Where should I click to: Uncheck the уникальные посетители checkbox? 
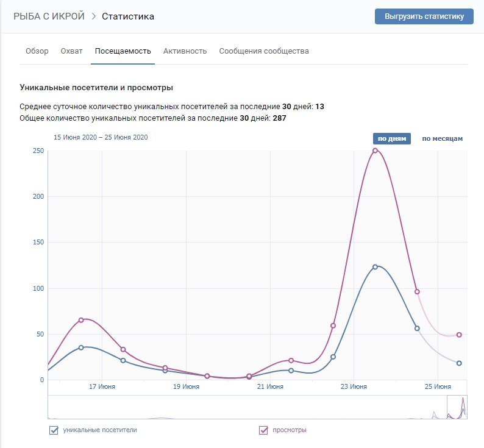54,430
